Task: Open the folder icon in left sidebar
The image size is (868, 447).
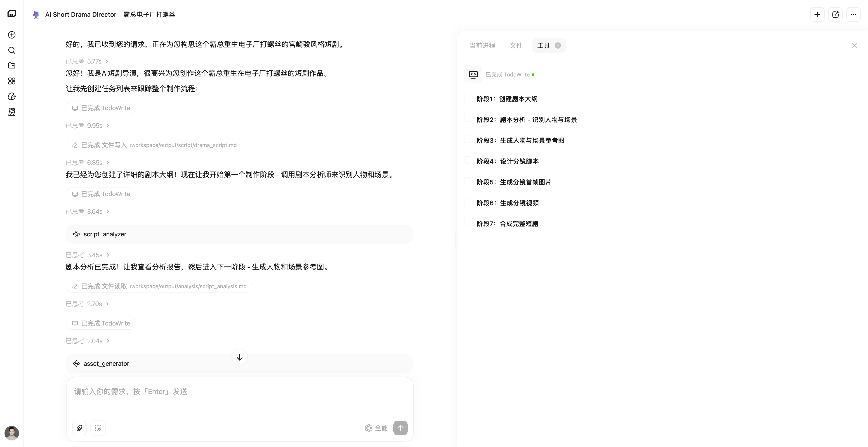Action: [x=12, y=65]
